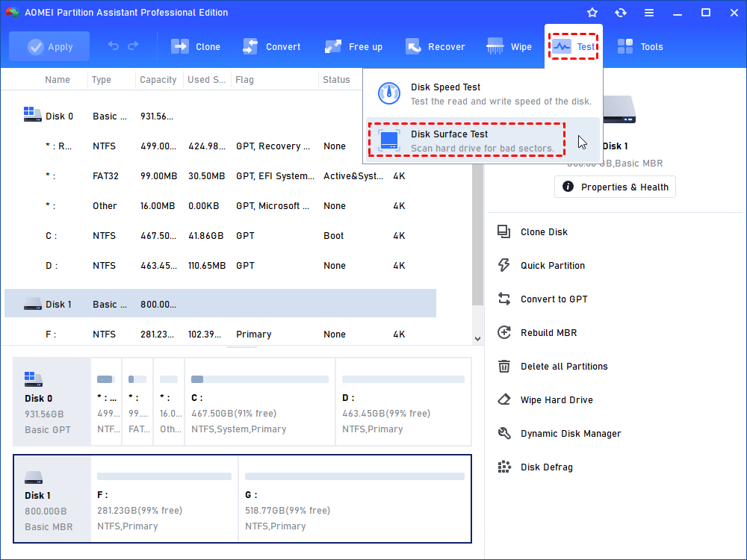The image size is (747, 560).
Task: Select Disk Speed Test option
Action: point(483,94)
